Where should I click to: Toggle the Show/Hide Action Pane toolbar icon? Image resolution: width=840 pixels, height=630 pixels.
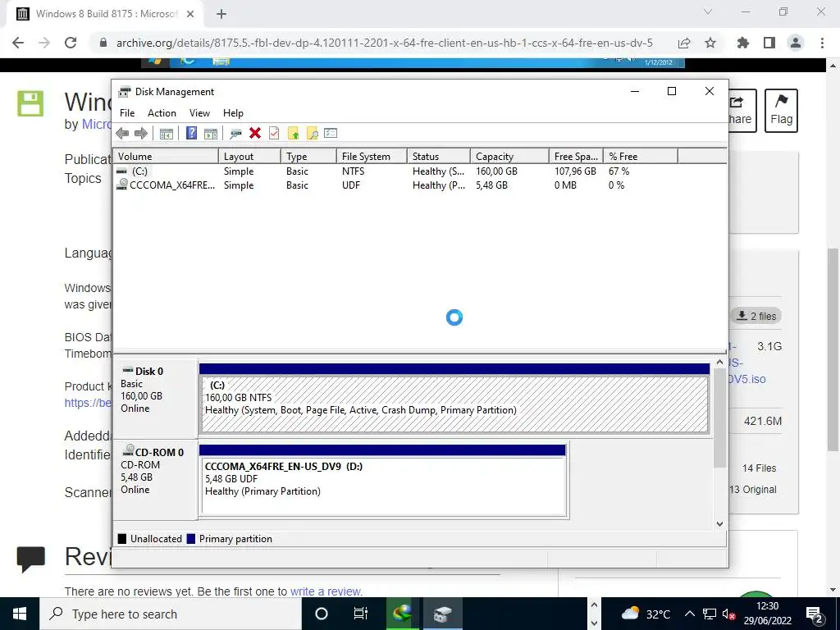click(211, 134)
